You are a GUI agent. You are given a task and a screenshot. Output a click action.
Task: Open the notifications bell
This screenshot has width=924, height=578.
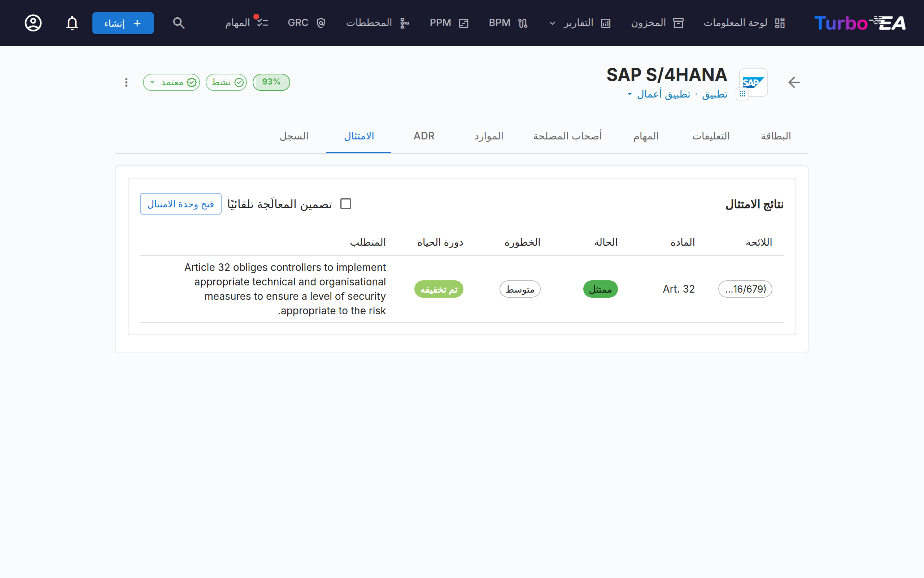[x=72, y=23]
